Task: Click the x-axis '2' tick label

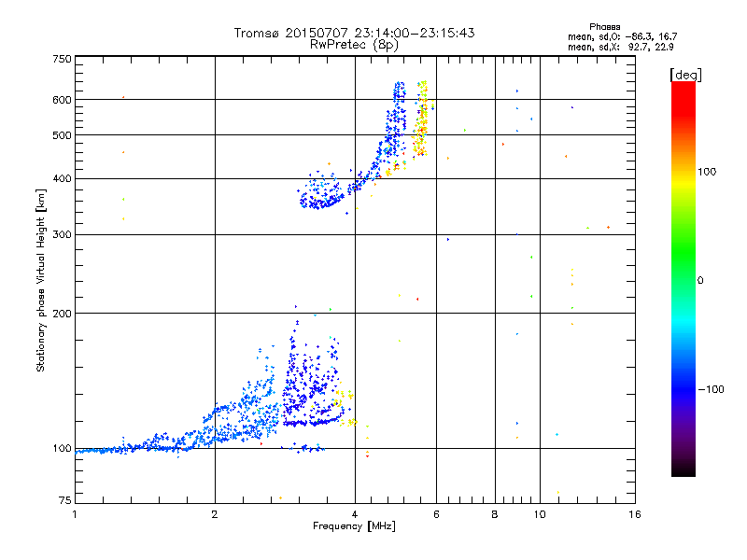Action: [x=215, y=514]
